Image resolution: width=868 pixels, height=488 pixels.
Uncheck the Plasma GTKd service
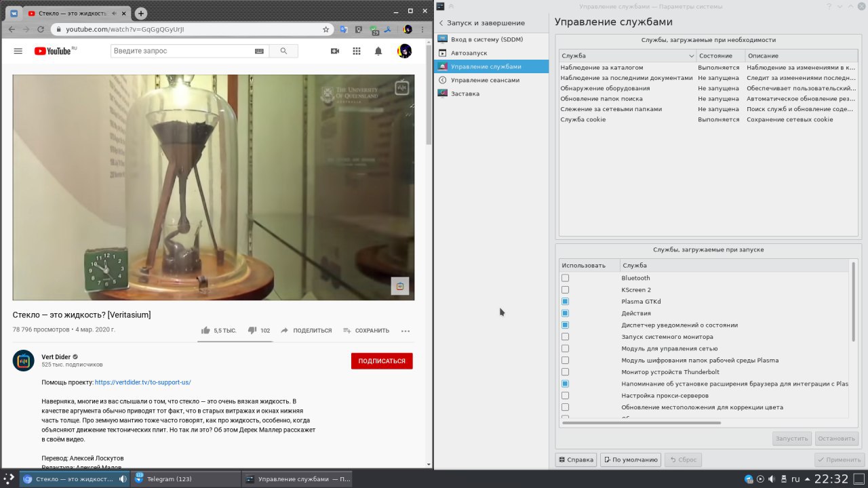565,302
